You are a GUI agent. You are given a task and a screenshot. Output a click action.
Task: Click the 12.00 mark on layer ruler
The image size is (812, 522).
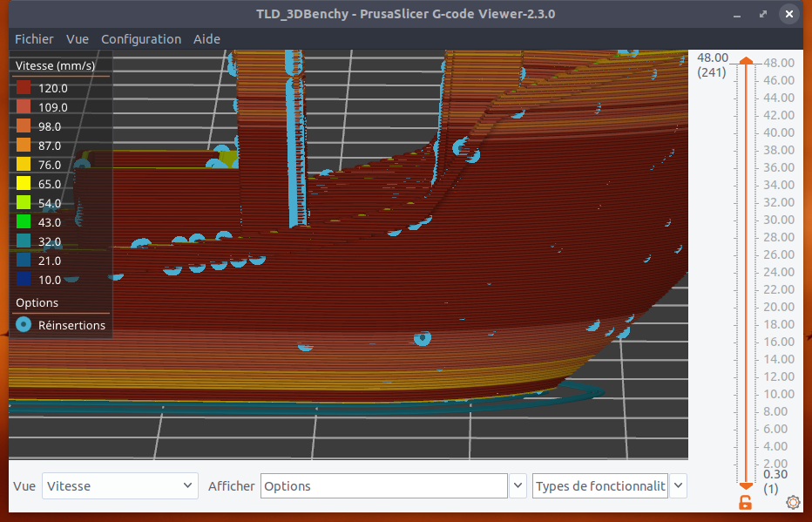click(x=779, y=376)
